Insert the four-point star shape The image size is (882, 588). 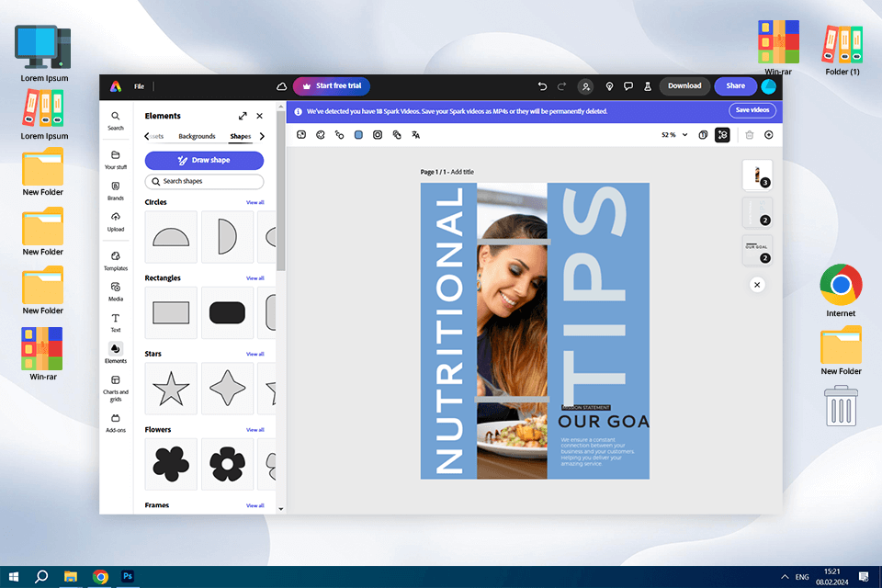(227, 389)
